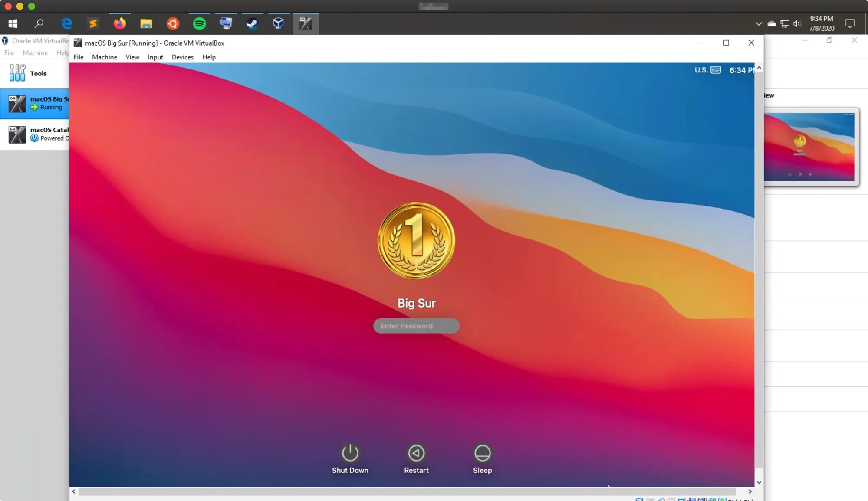The height and width of the screenshot is (501, 868).
Task: Click the Big Sur VM preview thumbnail
Action: pyautogui.click(x=809, y=147)
